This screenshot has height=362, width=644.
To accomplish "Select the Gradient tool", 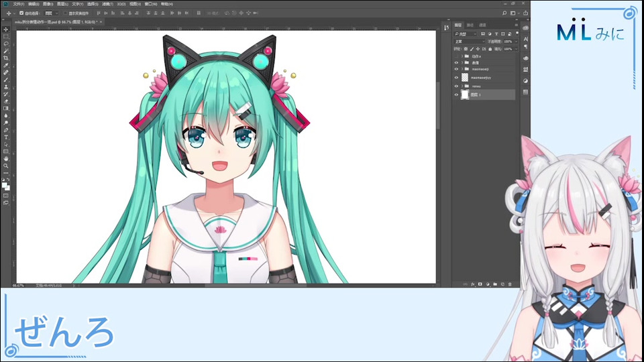I will tap(6, 109).
